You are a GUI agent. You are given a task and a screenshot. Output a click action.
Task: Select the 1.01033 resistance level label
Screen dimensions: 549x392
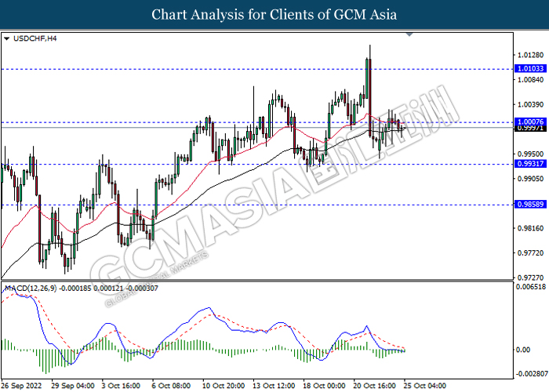click(x=530, y=69)
